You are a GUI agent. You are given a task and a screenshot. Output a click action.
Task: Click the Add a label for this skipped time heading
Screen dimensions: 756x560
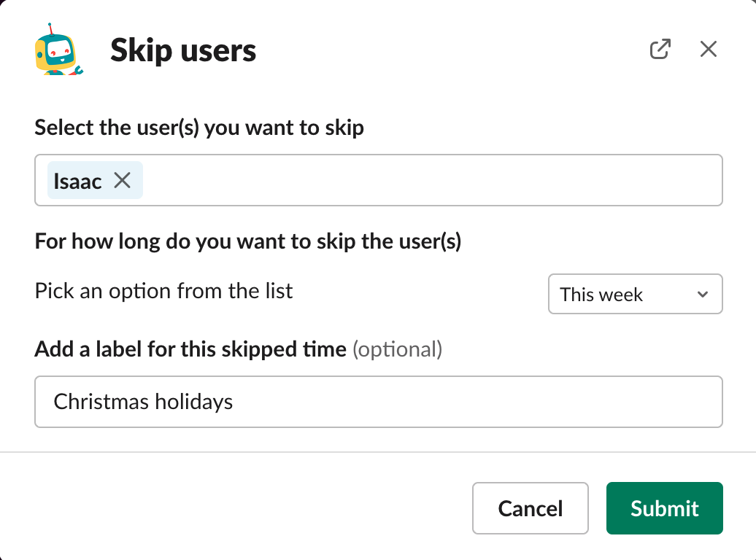point(190,349)
